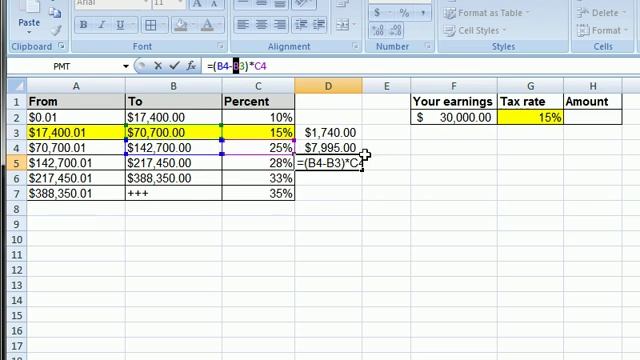Cancel the formula edit with X
The height and width of the screenshot is (360, 640).
(158, 66)
